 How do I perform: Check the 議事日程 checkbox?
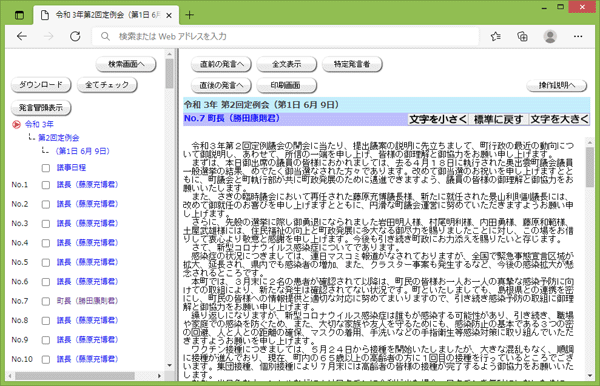(x=46, y=168)
